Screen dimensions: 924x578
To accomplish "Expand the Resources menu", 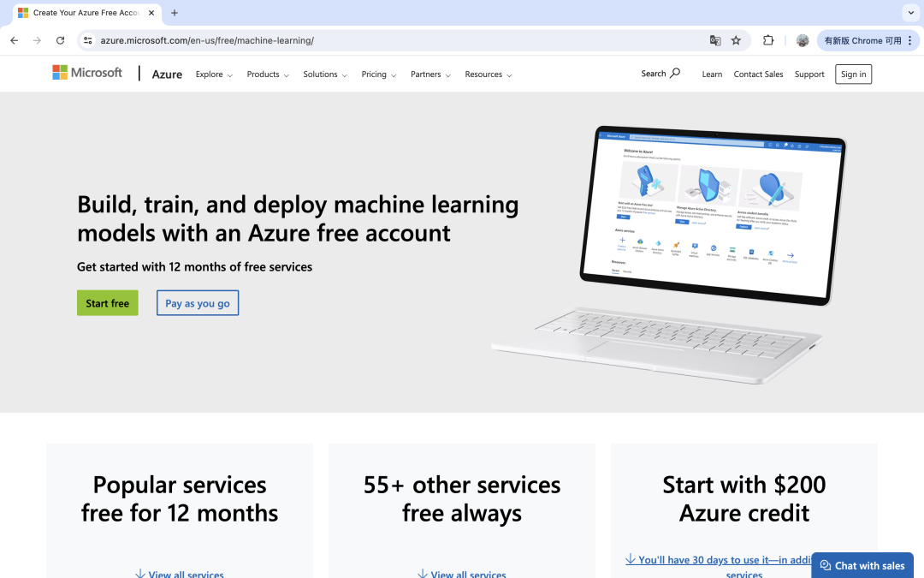I will 488,74.
